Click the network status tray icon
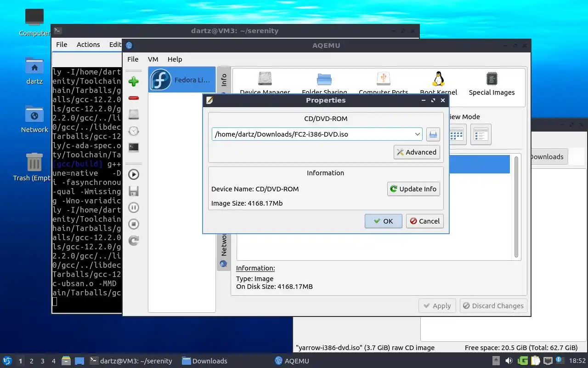This screenshot has width=588, height=368. [x=548, y=361]
